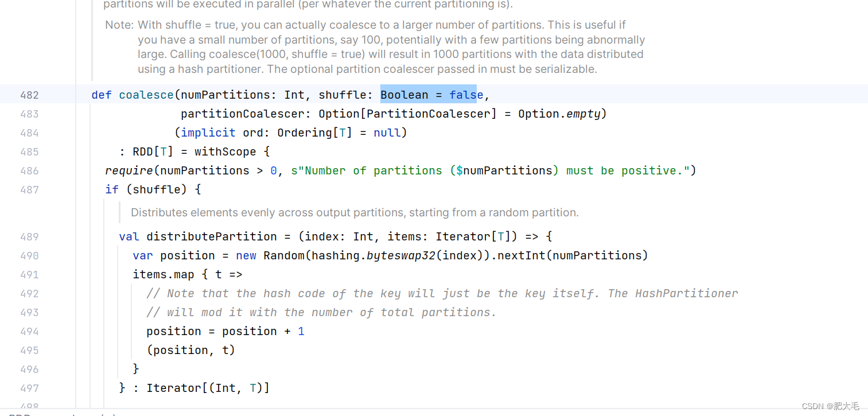The height and width of the screenshot is (416, 868).
Task: Click the withScope call
Action: (225, 151)
